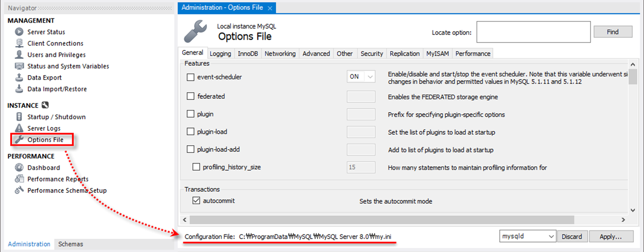This screenshot has height=252, width=644.
Task: Click the plugin-load-add value field
Action: pos(361,150)
